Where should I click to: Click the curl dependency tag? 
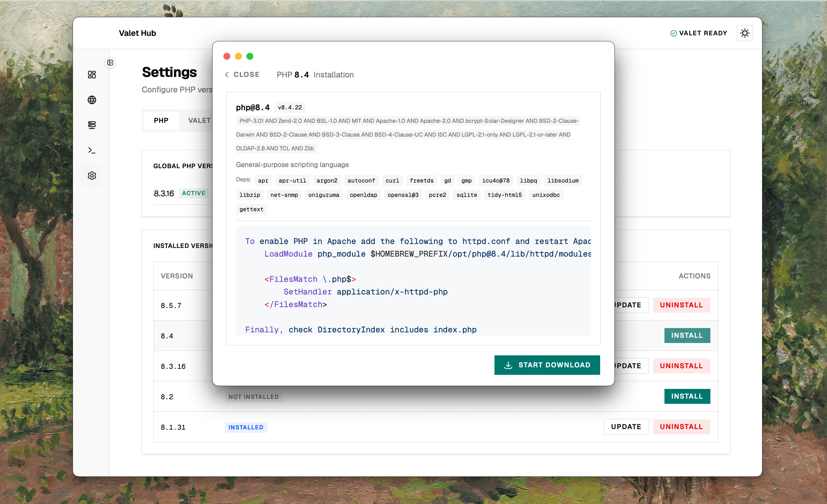(392, 181)
